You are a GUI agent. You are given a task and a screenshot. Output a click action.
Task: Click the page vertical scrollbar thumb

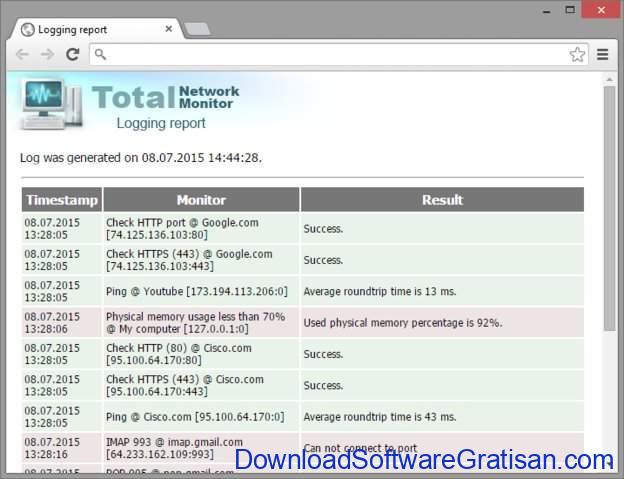point(609,208)
